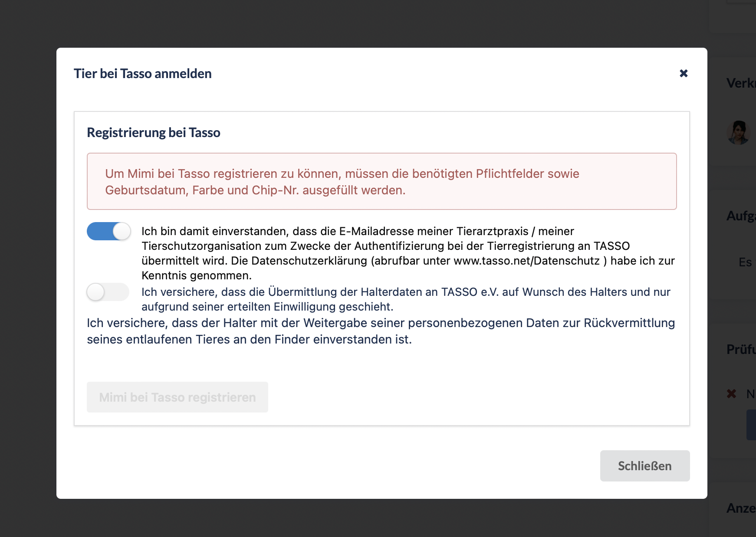Disable the email address consent toggle
756x537 pixels.
pos(108,231)
